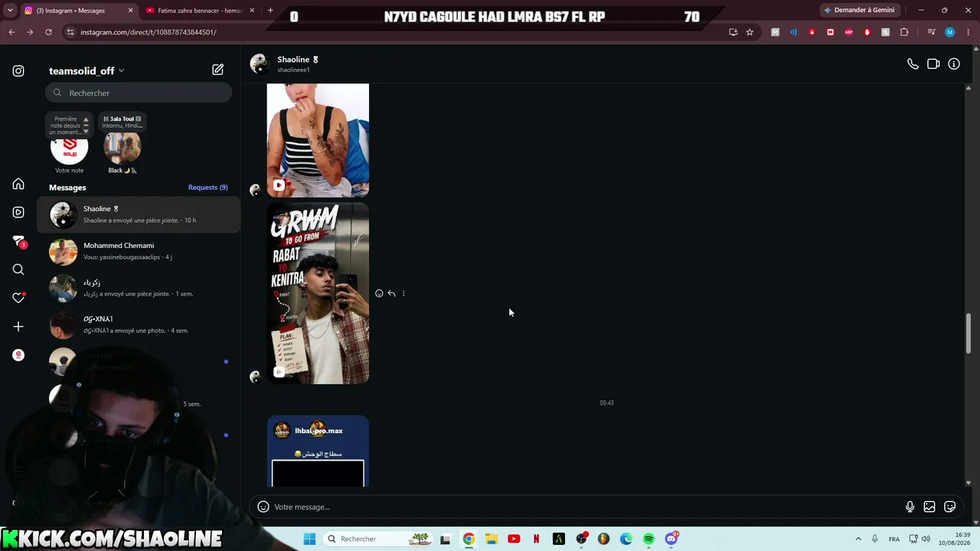980x551 pixels.
Task: Open the AdBlock Plus extension
Action: point(848,32)
